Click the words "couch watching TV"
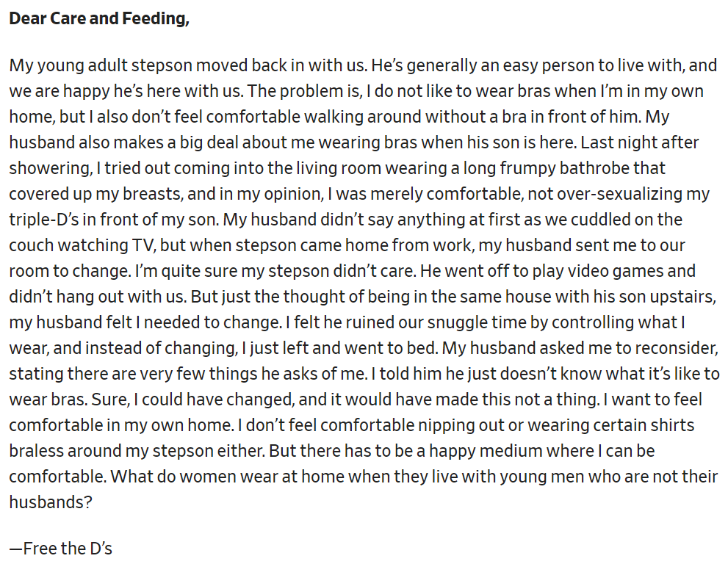Image resolution: width=728 pixels, height=564 pixels. pos(82,245)
